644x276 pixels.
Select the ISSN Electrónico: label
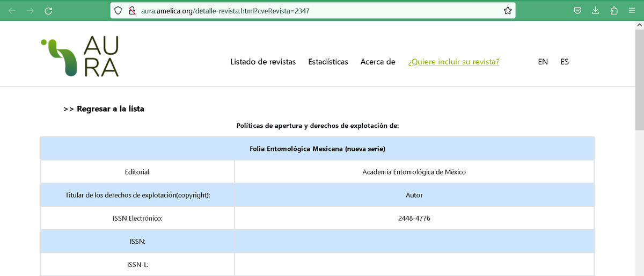137,219
